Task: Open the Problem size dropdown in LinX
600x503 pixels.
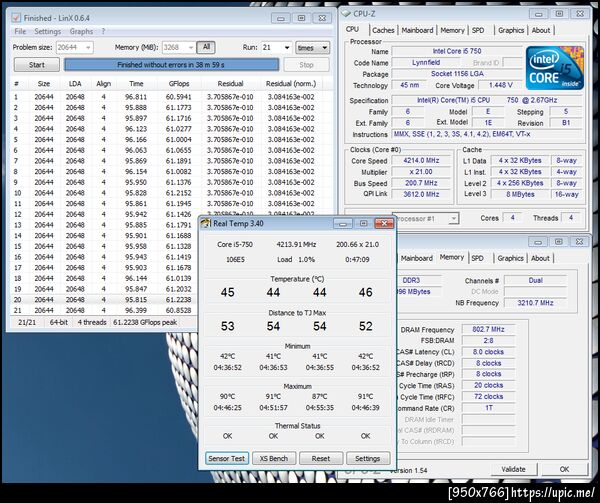Action: pyautogui.click(x=88, y=48)
